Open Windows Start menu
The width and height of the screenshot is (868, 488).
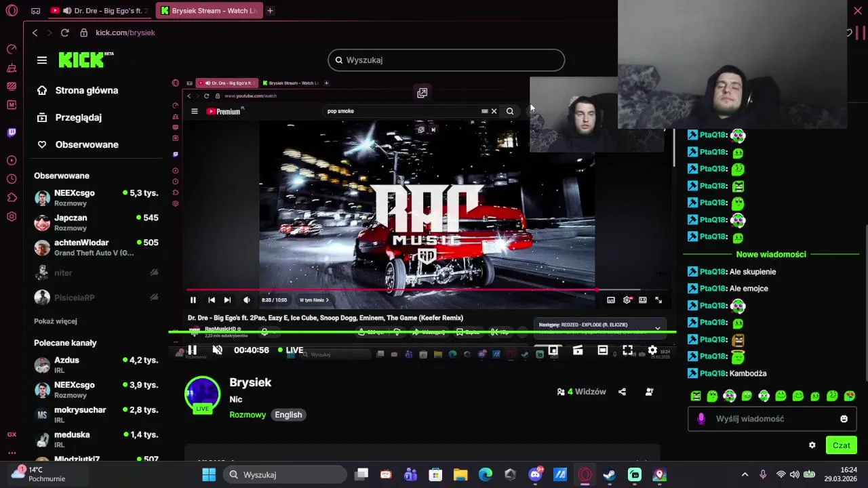(x=208, y=474)
